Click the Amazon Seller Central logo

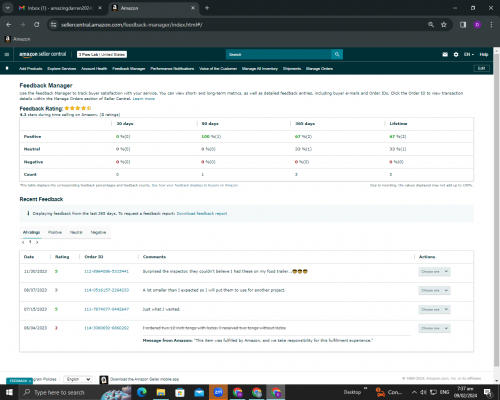tap(43, 54)
